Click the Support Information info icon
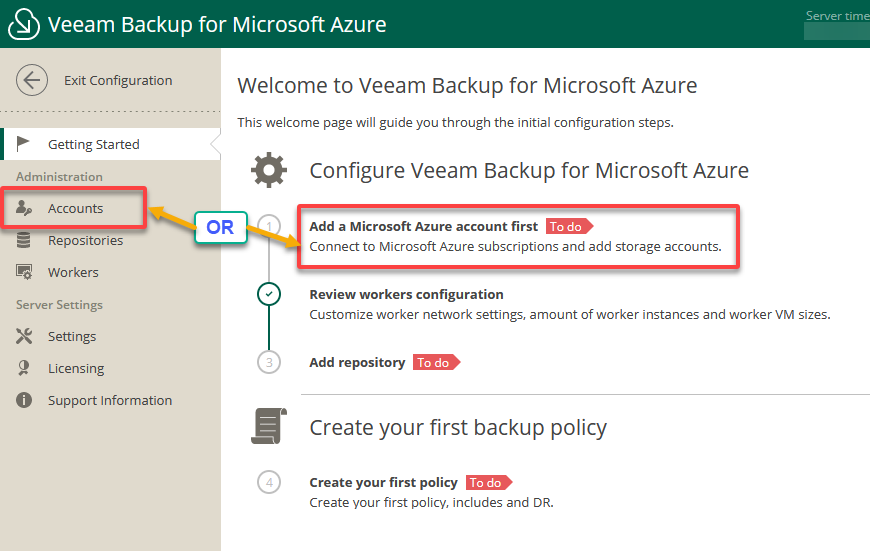Image resolution: width=870 pixels, height=551 pixels. pyautogui.click(x=24, y=400)
